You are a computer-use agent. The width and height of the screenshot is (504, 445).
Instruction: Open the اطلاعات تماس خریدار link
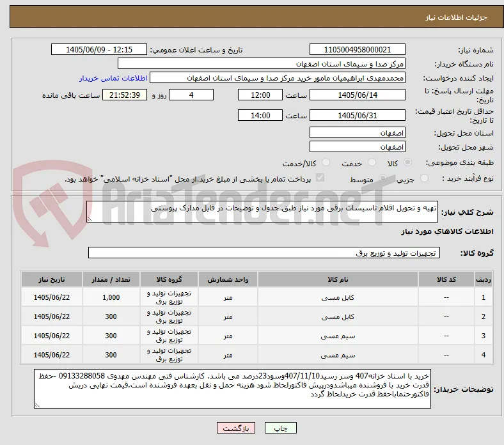[x=113, y=78]
